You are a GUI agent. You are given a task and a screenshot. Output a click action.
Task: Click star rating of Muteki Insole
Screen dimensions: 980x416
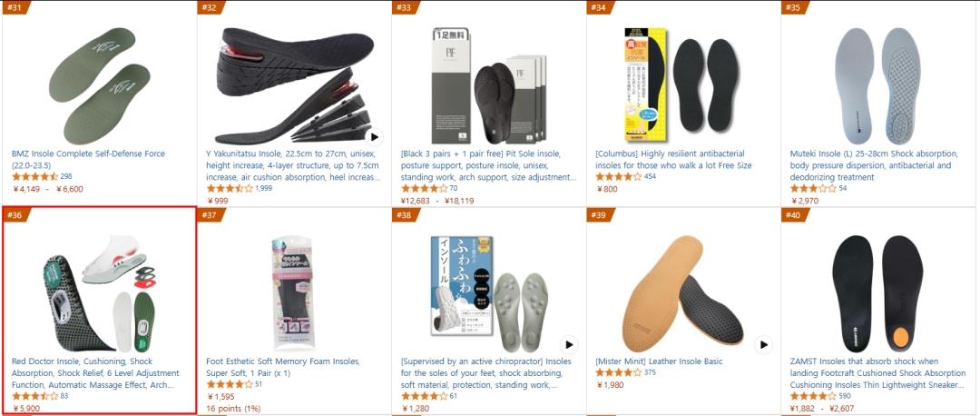pos(813,188)
